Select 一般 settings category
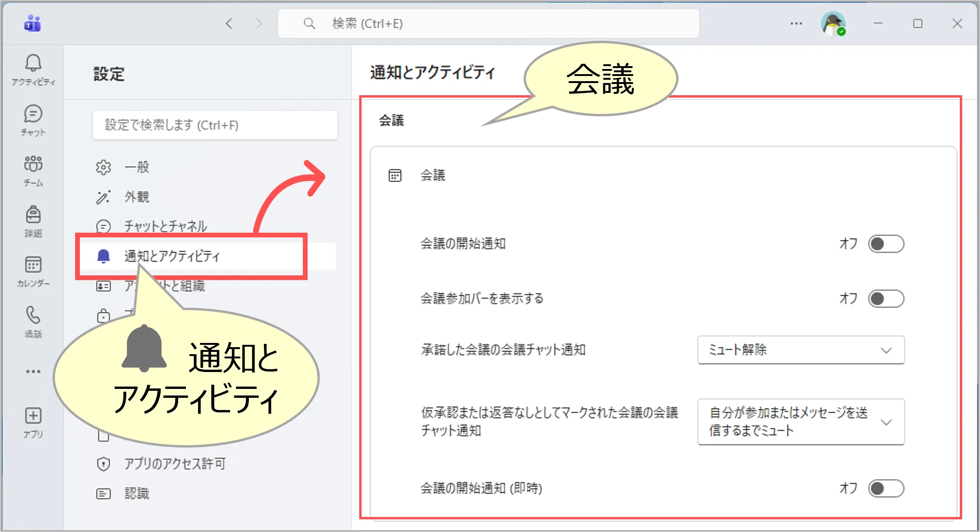Image resolution: width=980 pixels, height=532 pixels. 137,167
